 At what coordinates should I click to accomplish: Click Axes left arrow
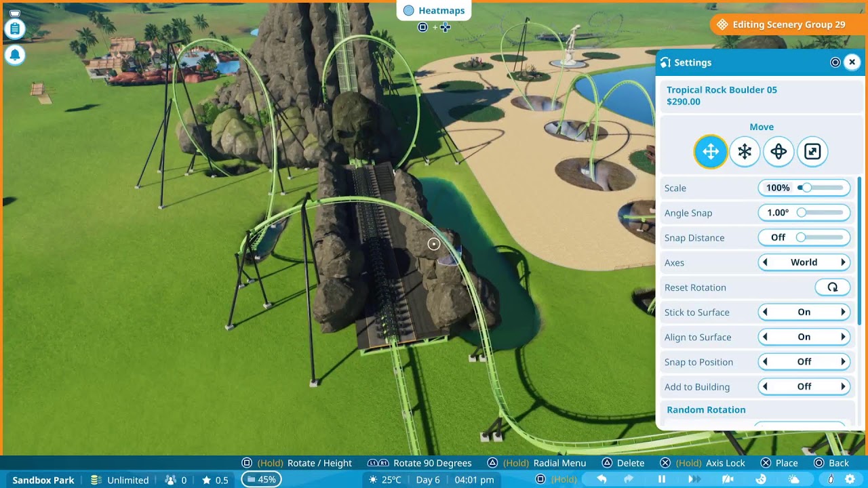tap(766, 262)
